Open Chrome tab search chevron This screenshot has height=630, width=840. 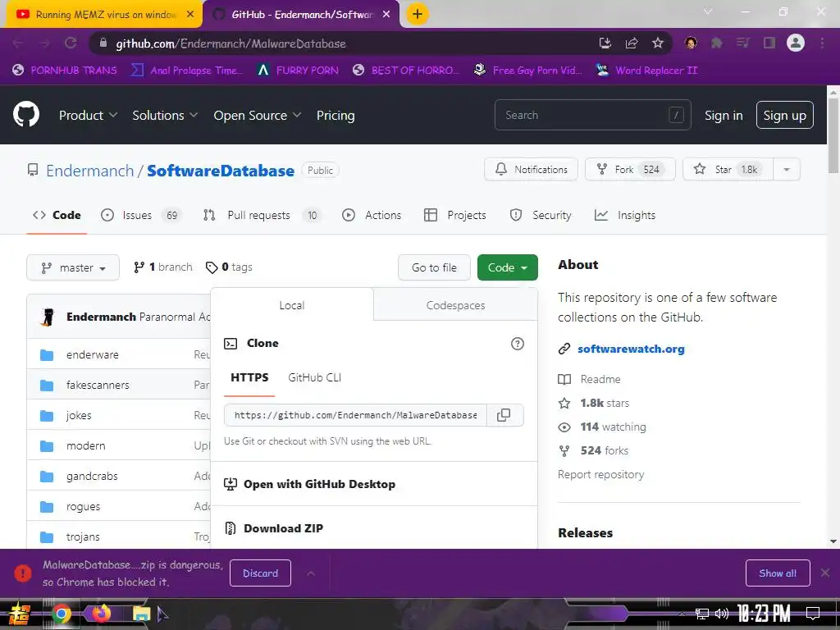tap(708, 11)
